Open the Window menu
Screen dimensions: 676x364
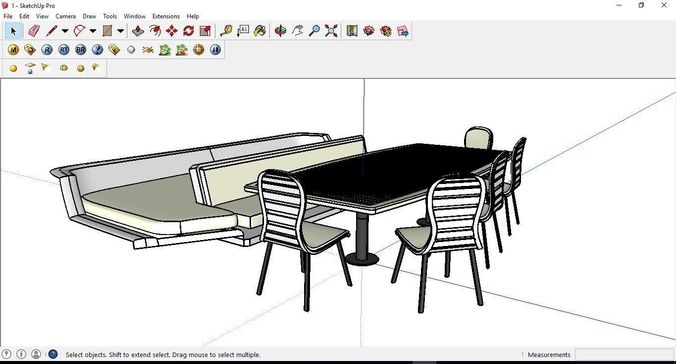(x=135, y=16)
